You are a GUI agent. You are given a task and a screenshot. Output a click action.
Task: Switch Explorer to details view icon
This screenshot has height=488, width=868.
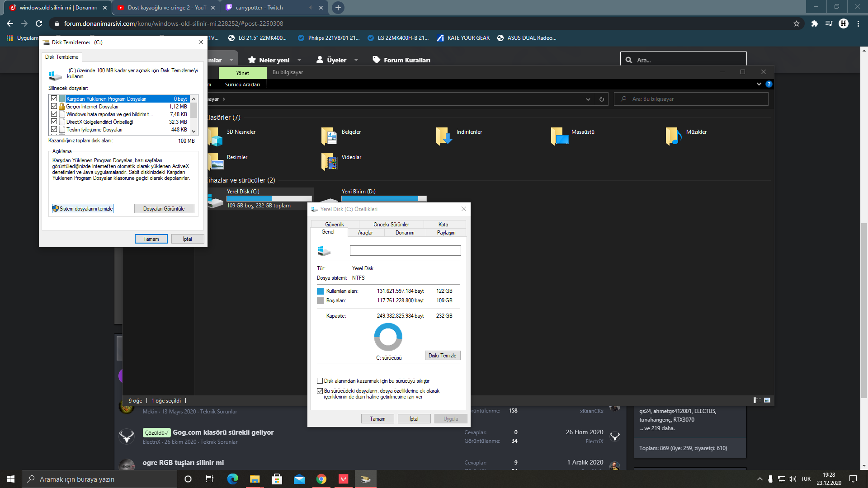tap(757, 400)
